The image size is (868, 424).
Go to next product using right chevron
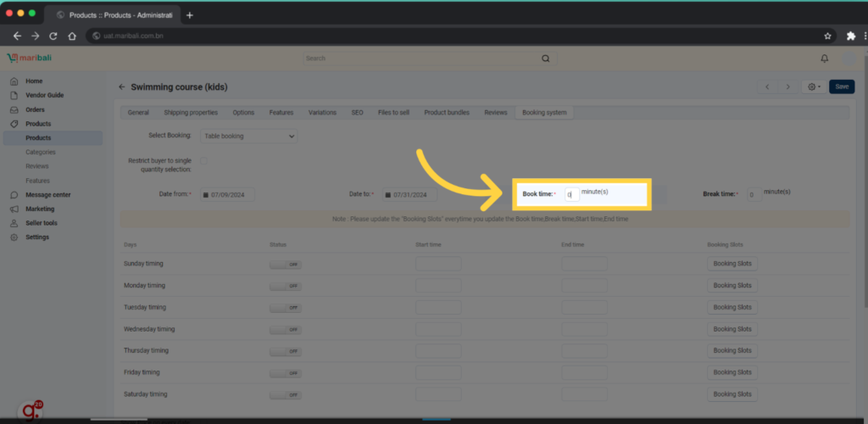click(788, 86)
